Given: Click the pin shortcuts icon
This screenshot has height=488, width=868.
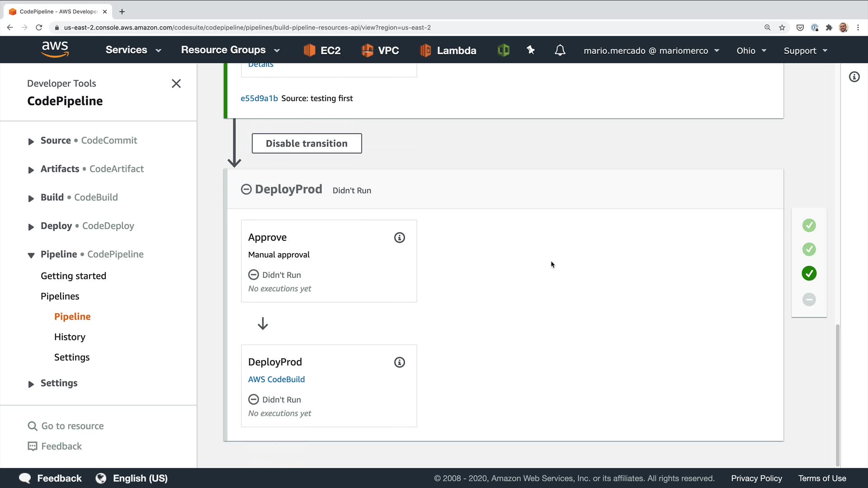Looking at the screenshot, I should pos(531,50).
